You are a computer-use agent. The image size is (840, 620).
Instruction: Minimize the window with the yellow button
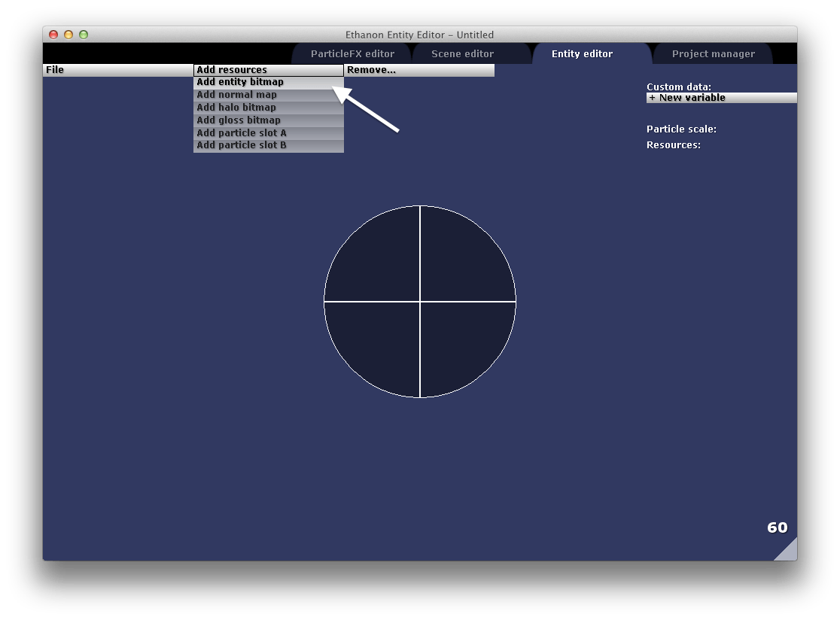68,35
